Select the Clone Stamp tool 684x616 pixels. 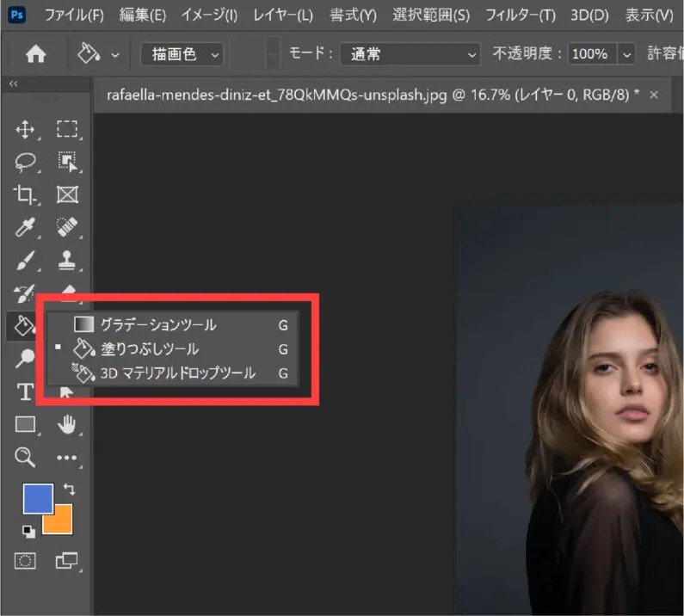click(66, 260)
